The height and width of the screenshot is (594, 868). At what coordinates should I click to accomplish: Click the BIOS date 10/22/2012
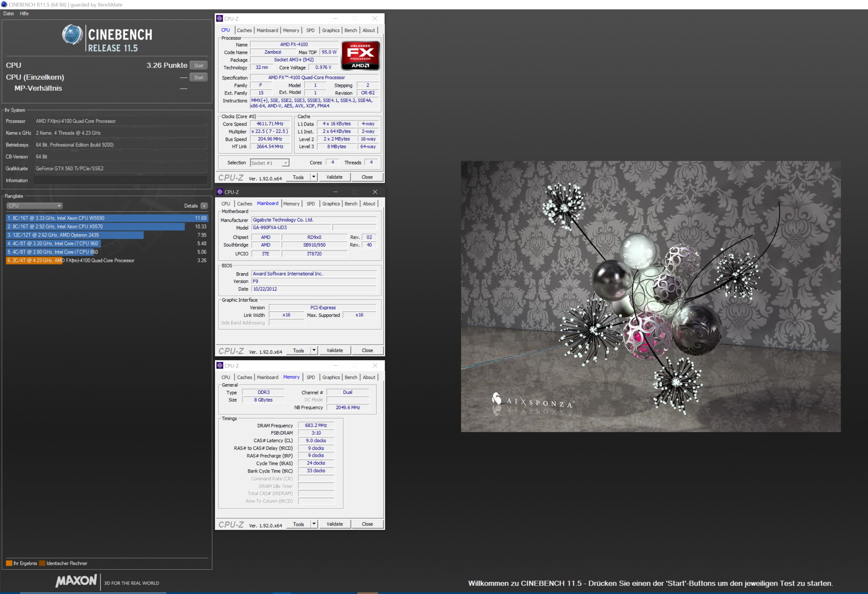(x=314, y=289)
